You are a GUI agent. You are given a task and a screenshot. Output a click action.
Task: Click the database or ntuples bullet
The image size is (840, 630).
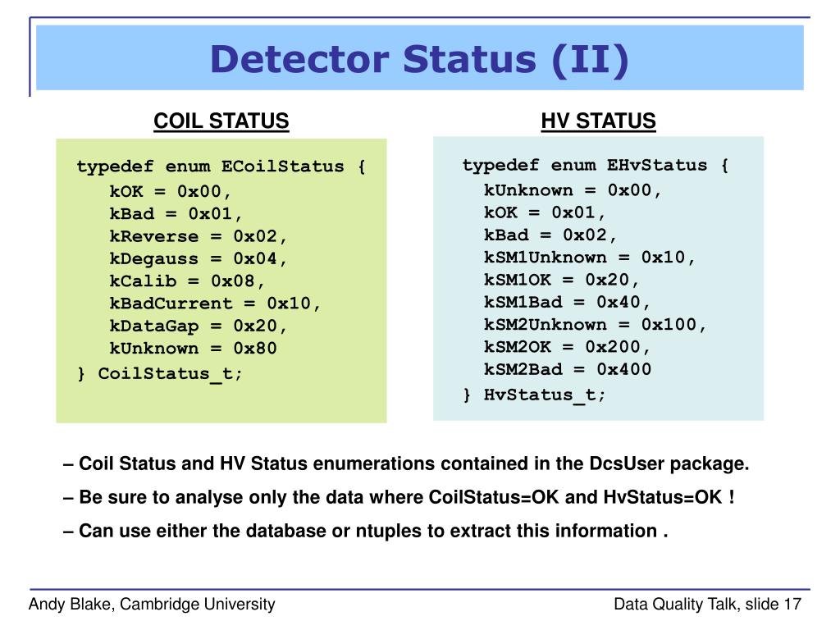pos(365,531)
